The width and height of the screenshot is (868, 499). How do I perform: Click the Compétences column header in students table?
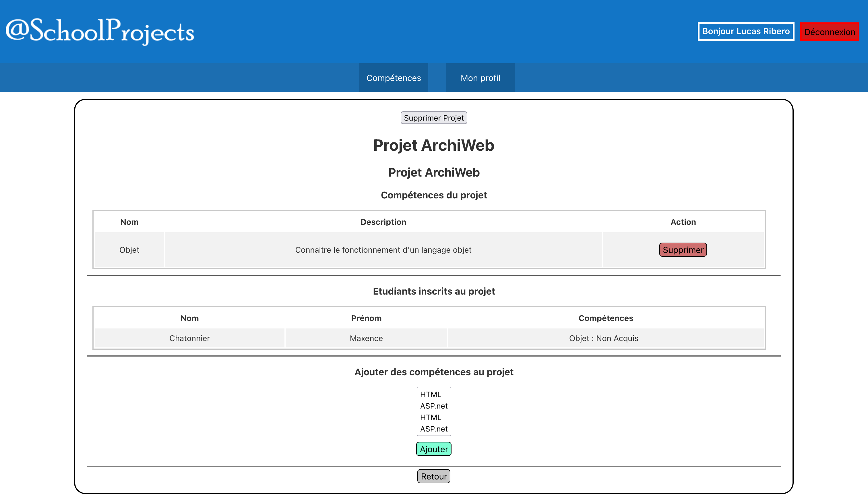tap(606, 318)
